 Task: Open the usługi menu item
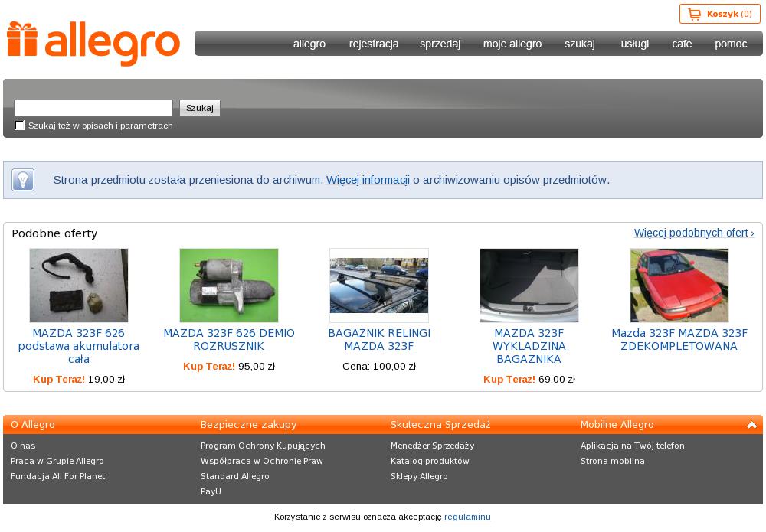634,44
